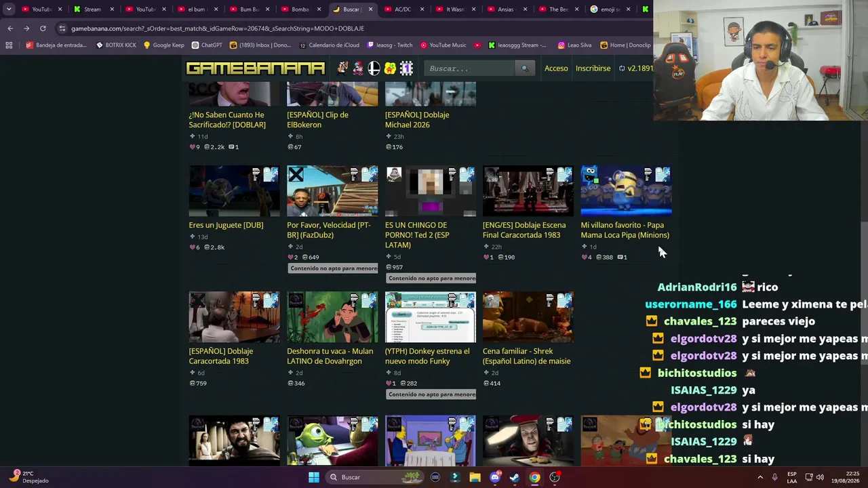Click the Donkey Funky mode thumbnail
The height and width of the screenshot is (488, 868).
pos(431,317)
